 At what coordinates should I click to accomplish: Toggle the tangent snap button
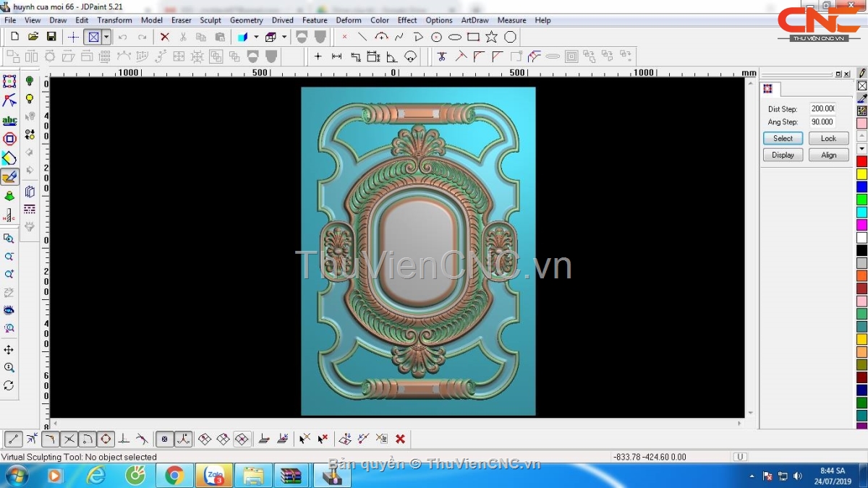coord(142,439)
